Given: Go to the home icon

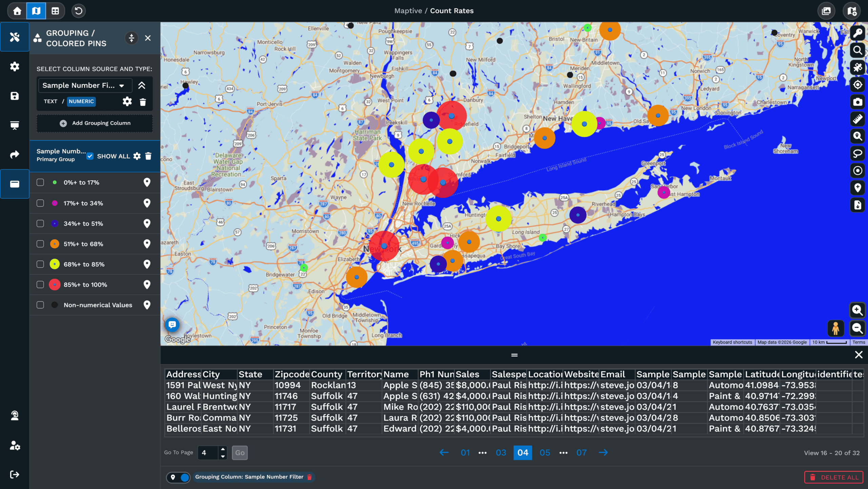Looking at the screenshot, I should [17, 11].
